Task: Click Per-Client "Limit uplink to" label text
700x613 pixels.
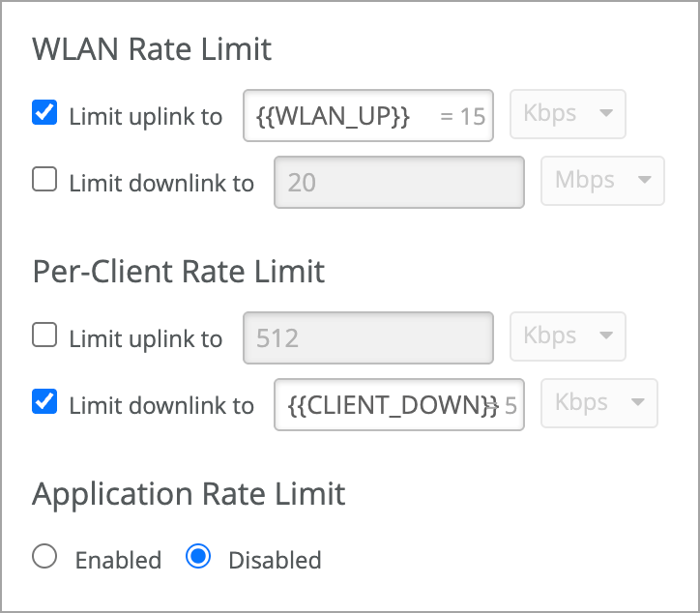Action: click(x=145, y=338)
